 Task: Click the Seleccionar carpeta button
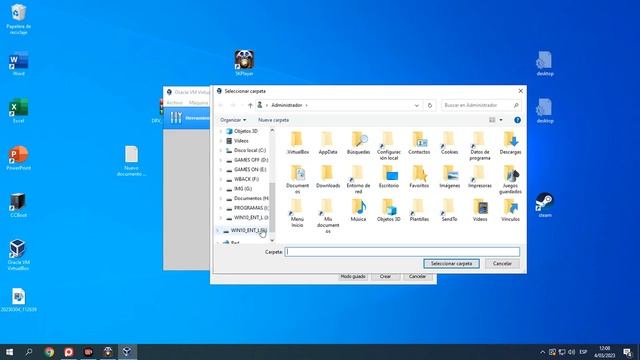[451, 264]
